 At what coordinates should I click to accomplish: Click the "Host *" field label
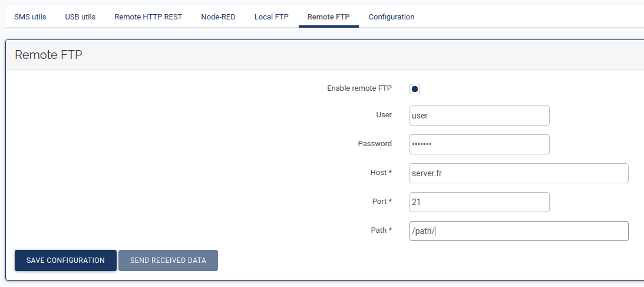377,173
